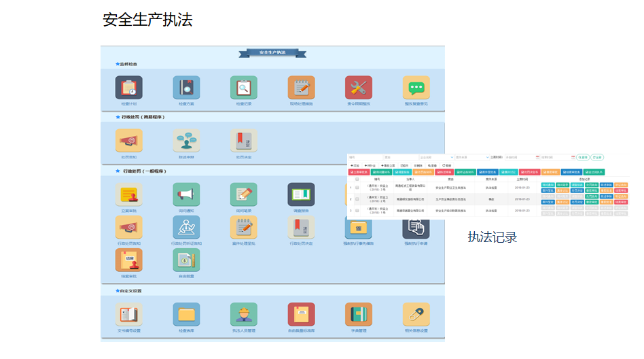
Task: Open the 字典管理 book icon
Action: [358, 315]
